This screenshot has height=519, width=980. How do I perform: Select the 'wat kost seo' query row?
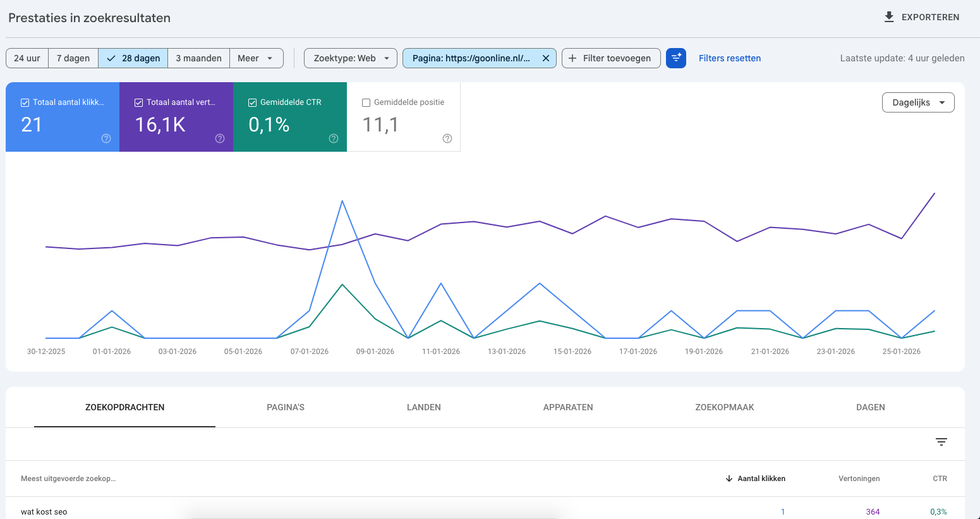(44, 511)
